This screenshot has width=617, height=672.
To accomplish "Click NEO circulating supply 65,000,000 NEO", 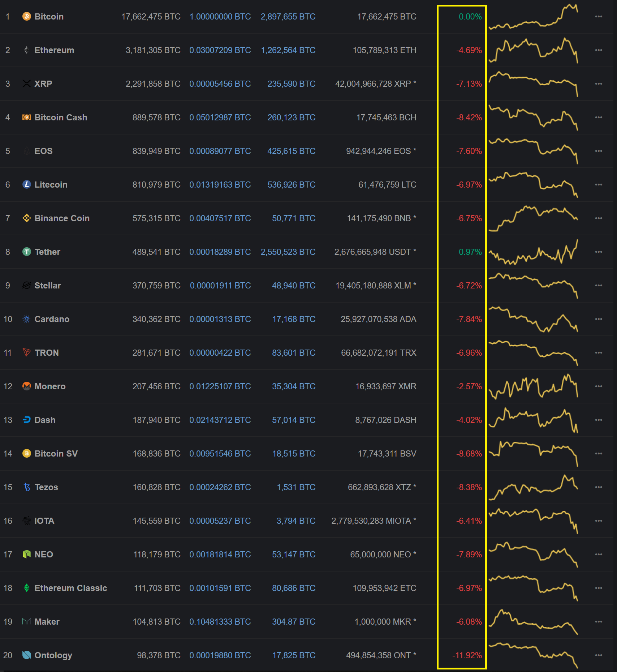I will click(x=383, y=555).
